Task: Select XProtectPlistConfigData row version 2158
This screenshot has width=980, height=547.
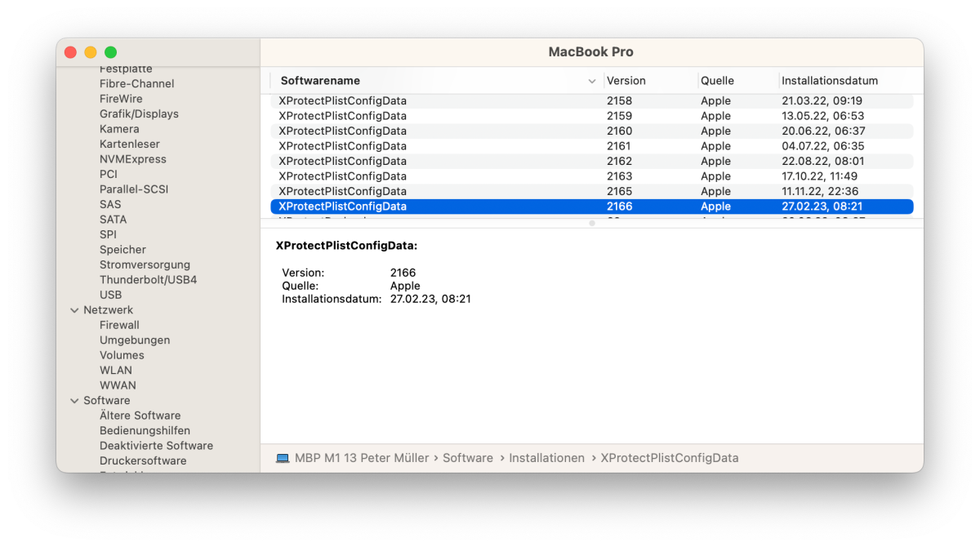Action: (592, 101)
